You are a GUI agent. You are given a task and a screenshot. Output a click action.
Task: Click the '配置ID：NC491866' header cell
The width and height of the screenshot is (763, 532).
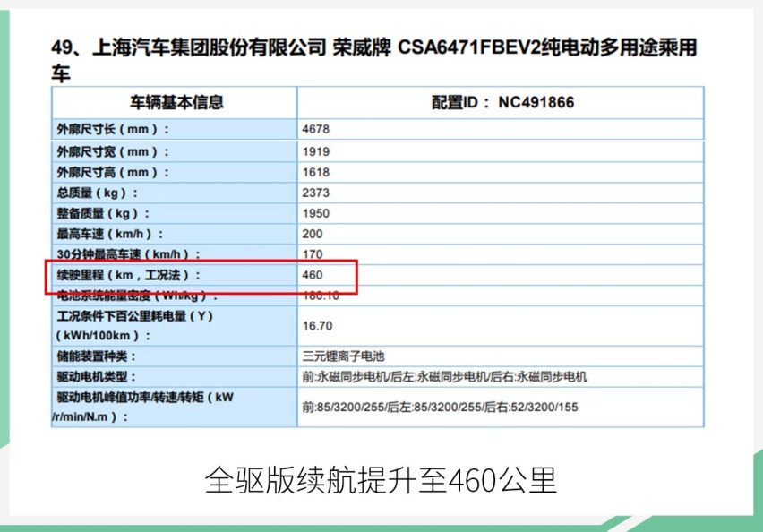502,102
